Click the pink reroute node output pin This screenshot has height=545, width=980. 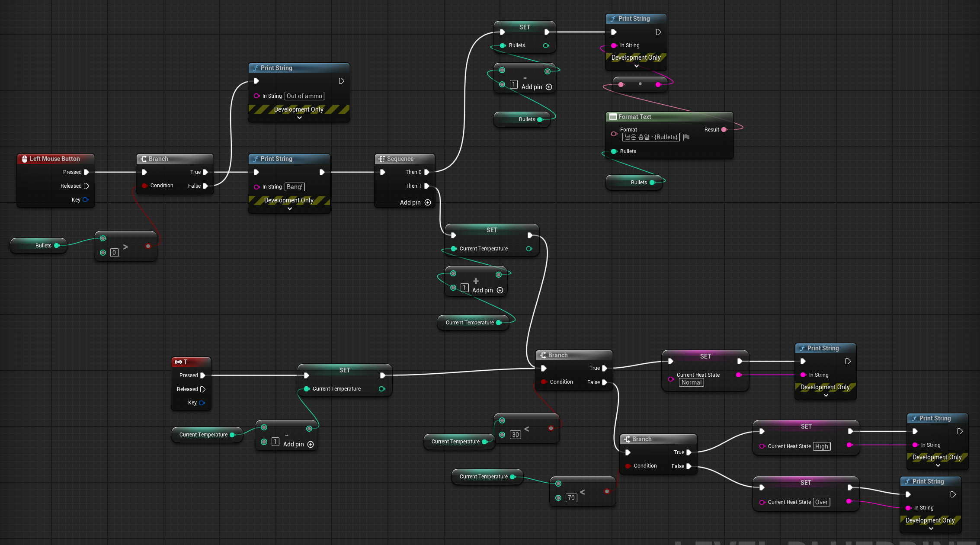click(658, 84)
